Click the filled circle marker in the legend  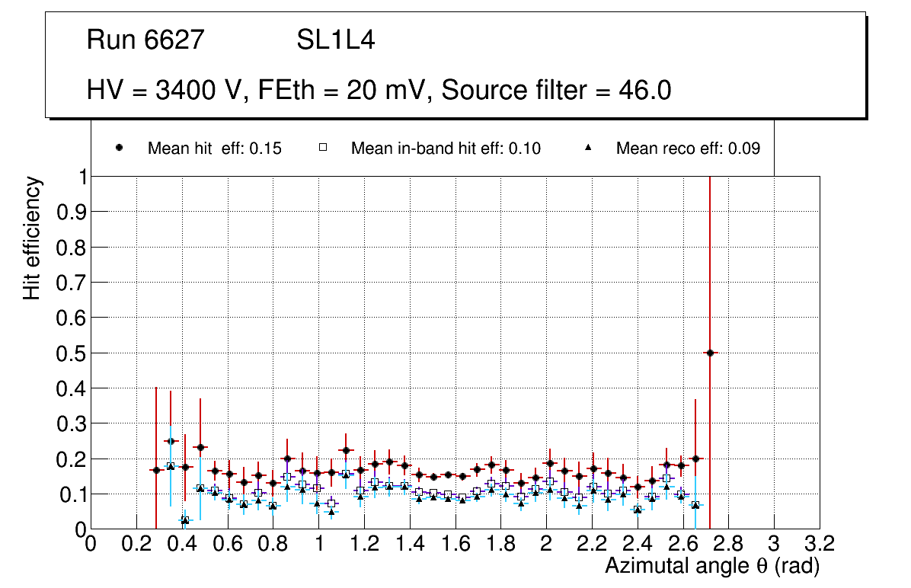pyautogui.click(x=120, y=149)
